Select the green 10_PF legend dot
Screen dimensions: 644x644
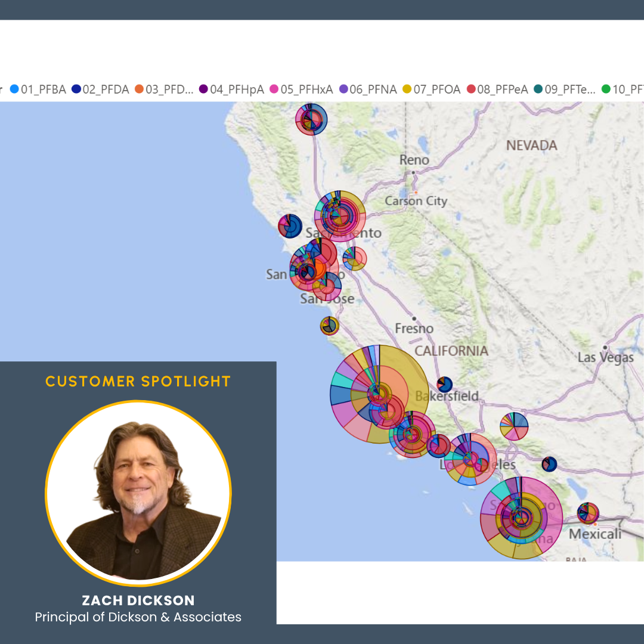coord(606,89)
